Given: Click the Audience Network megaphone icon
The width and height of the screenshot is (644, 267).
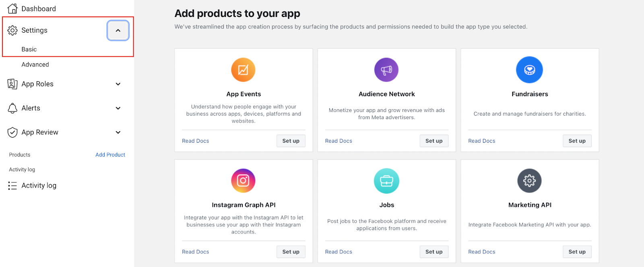Looking at the screenshot, I should coord(386,70).
